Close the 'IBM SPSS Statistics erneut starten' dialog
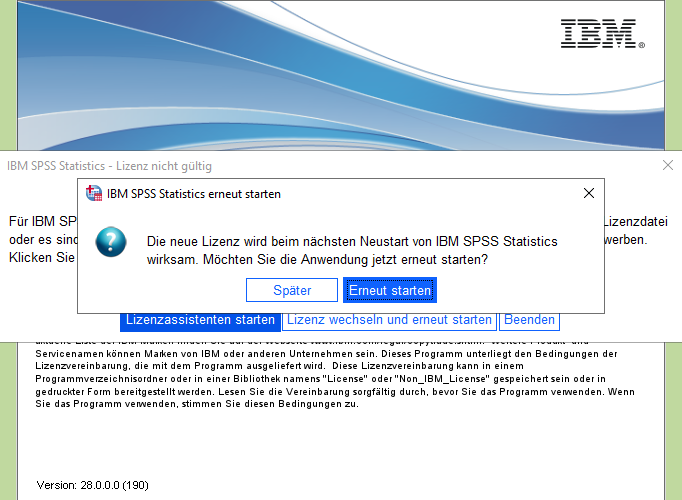 click(588, 193)
